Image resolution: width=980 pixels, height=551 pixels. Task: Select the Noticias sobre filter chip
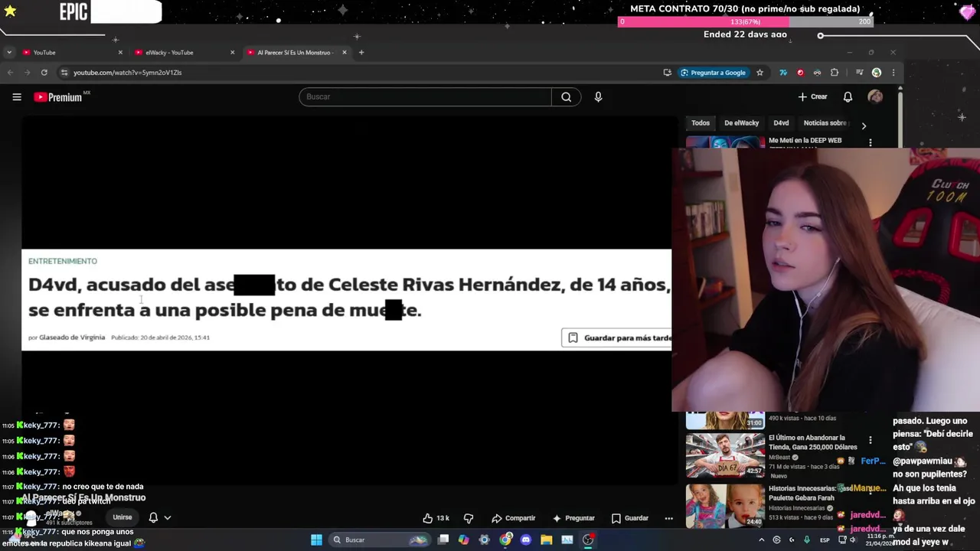coord(825,123)
